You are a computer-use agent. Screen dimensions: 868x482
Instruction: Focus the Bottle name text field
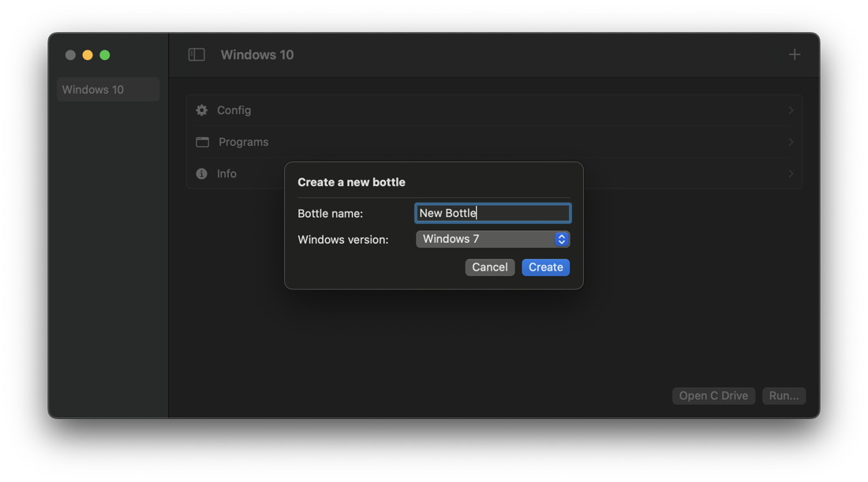pyautogui.click(x=492, y=213)
